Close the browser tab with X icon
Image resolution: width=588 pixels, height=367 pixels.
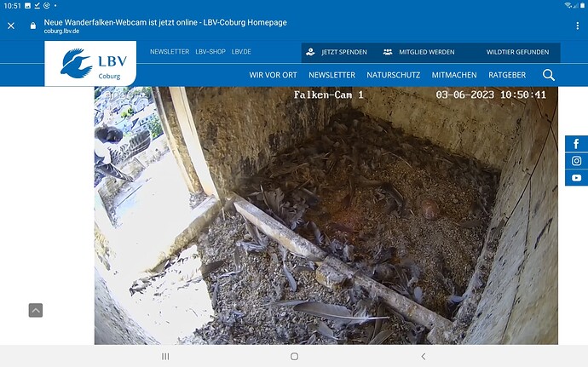pos(11,26)
